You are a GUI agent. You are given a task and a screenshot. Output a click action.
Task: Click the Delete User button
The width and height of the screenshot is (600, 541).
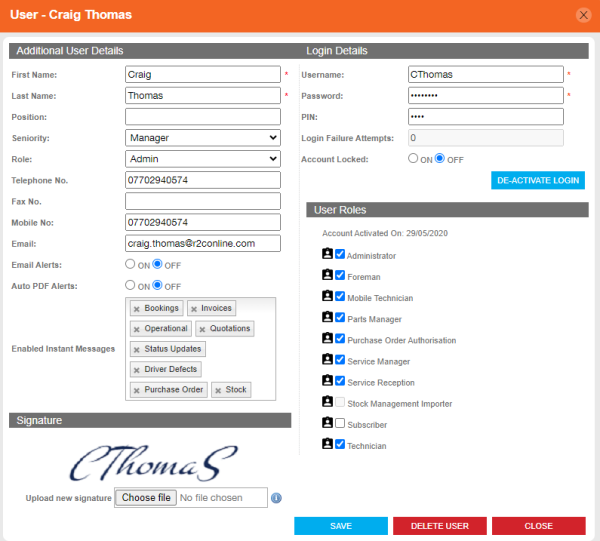point(439,526)
